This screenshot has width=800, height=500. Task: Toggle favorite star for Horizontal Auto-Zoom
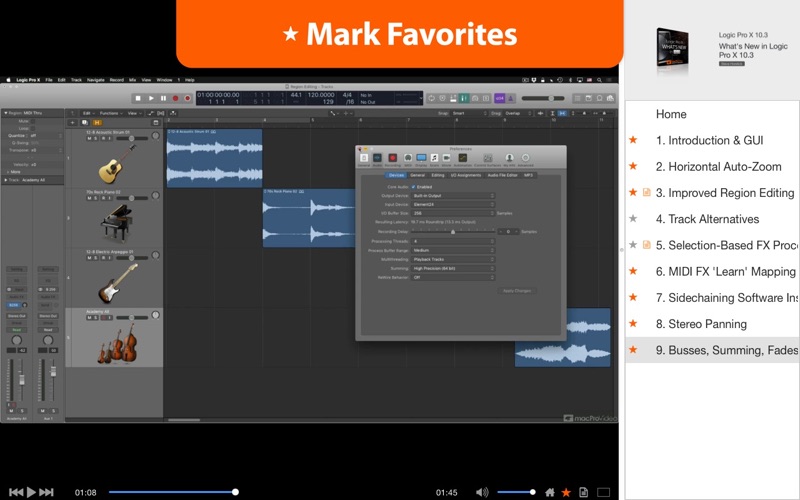tap(633, 166)
